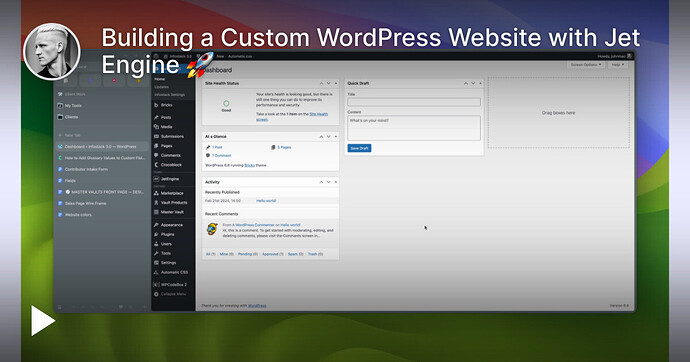Click the Collapse Menu circle icon

156,294
